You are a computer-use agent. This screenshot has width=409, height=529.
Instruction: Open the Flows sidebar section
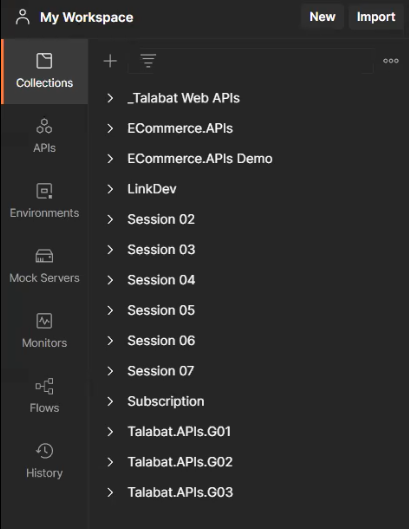click(x=45, y=396)
